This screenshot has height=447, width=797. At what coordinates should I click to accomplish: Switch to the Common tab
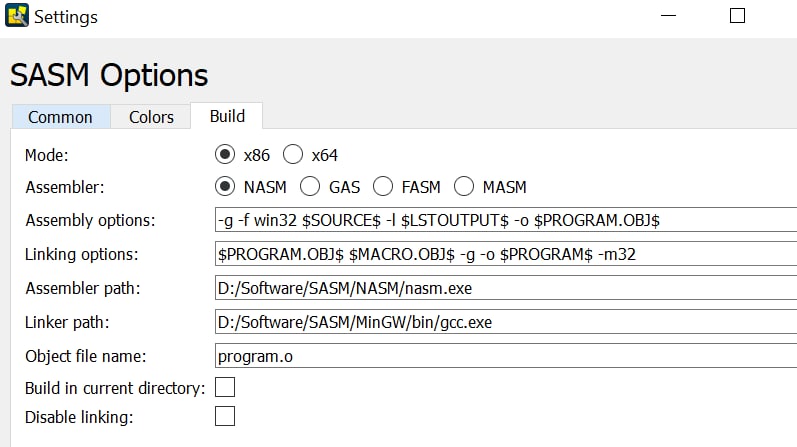click(x=60, y=117)
